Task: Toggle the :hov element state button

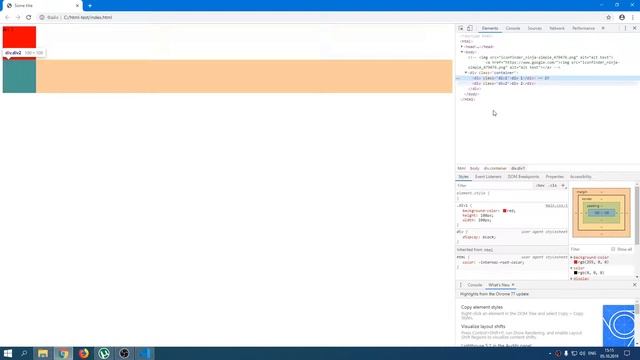Action: 540,186
